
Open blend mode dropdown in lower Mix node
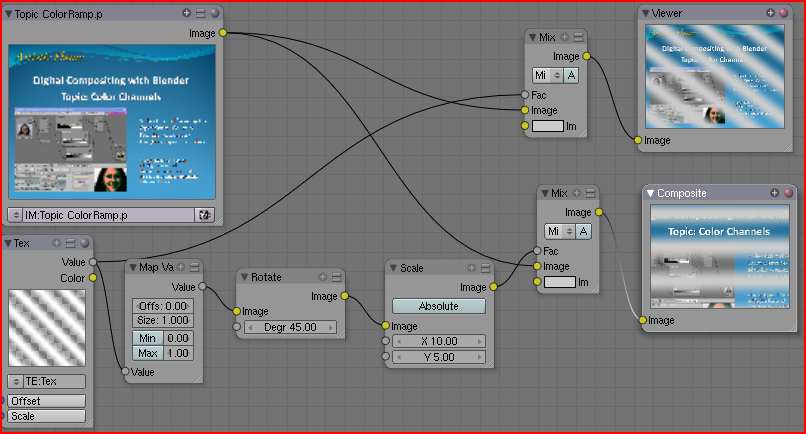[x=560, y=231]
